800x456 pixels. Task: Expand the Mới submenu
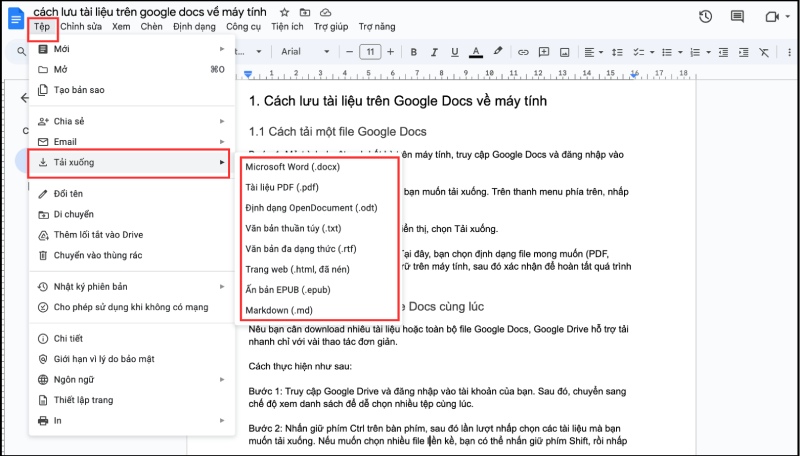click(x=132, y=49)
